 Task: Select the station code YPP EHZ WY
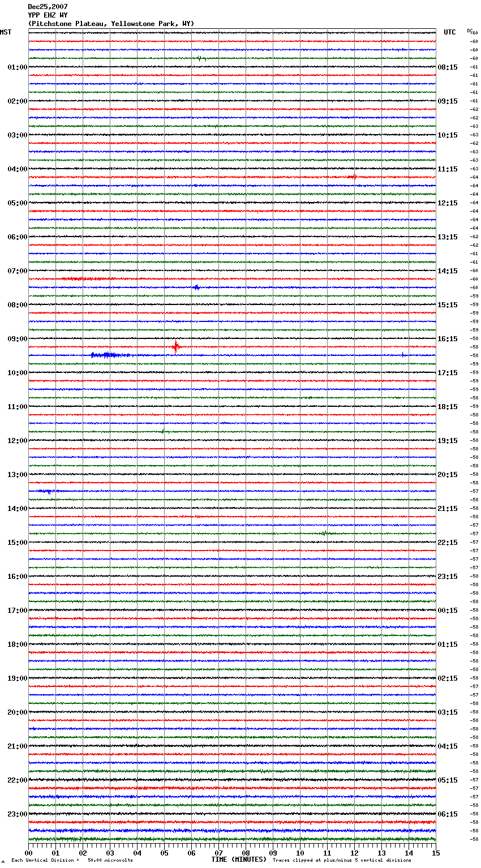pyautogui.click(x=48, y=15)
